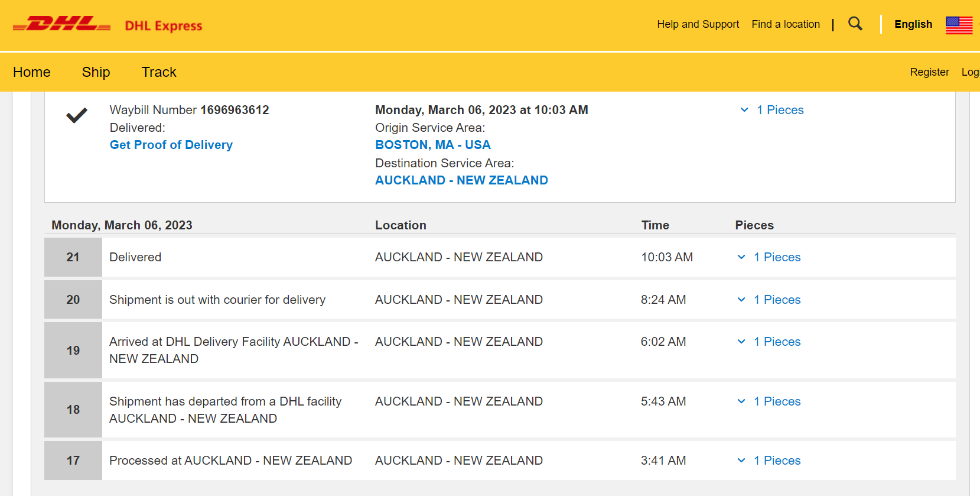
Task: Click checkpoint number 21
Action: (x=73, y=257)
